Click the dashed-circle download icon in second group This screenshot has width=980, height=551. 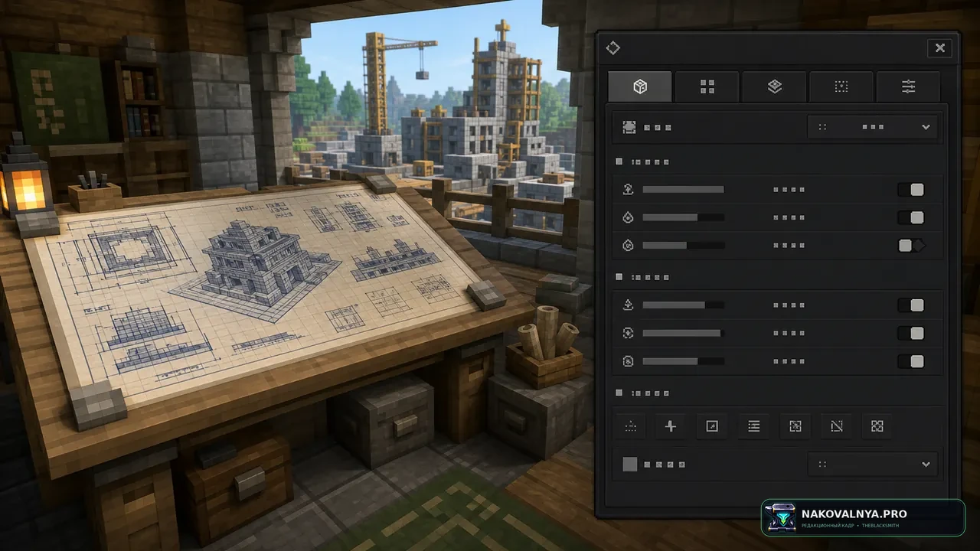pyautogui.click(x=629, y=333)
